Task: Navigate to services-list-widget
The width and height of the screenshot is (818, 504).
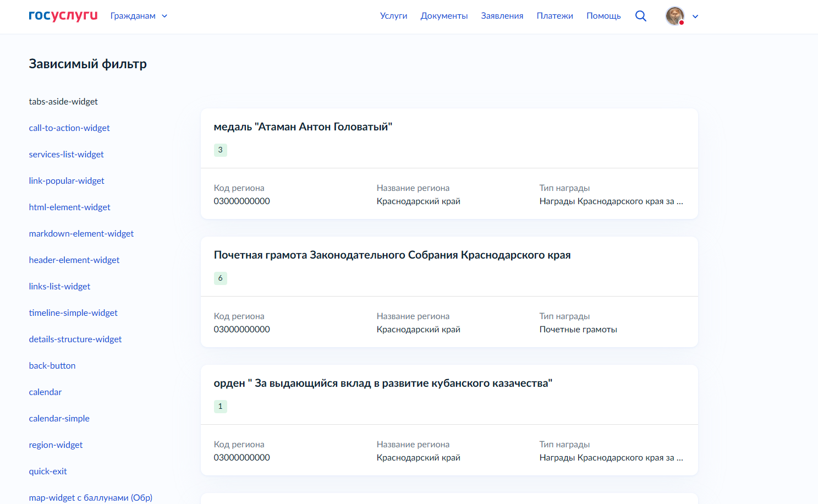Action: click(66, 155)
